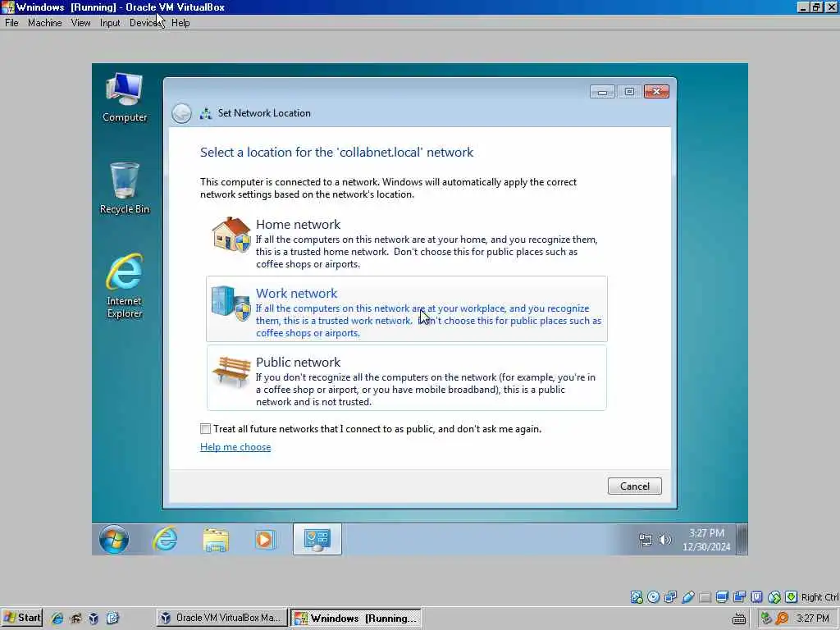
Task: Open the Input menu
Action: click(110, 22)
